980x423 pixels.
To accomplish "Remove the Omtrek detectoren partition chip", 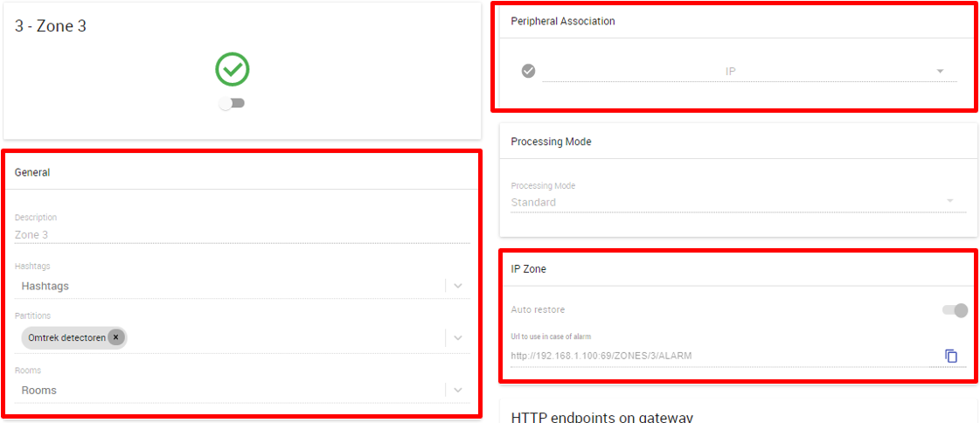I will (115, 337).
